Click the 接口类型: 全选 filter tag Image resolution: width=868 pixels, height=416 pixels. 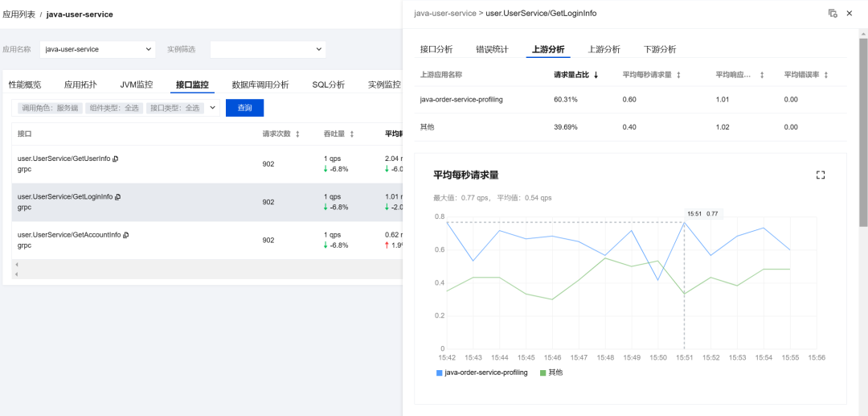(175, 108)
